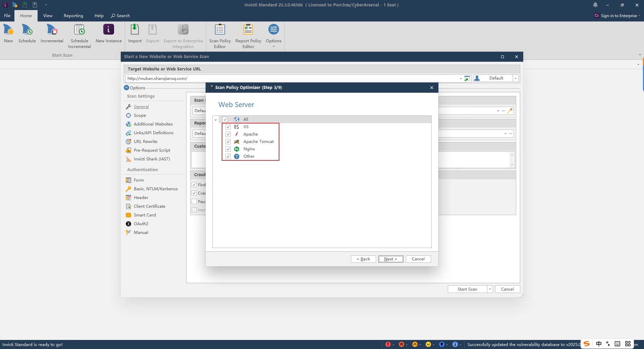Toggle the Crawl checkbox
Screen dimensions: 644x349
click(x=194, y=193)
